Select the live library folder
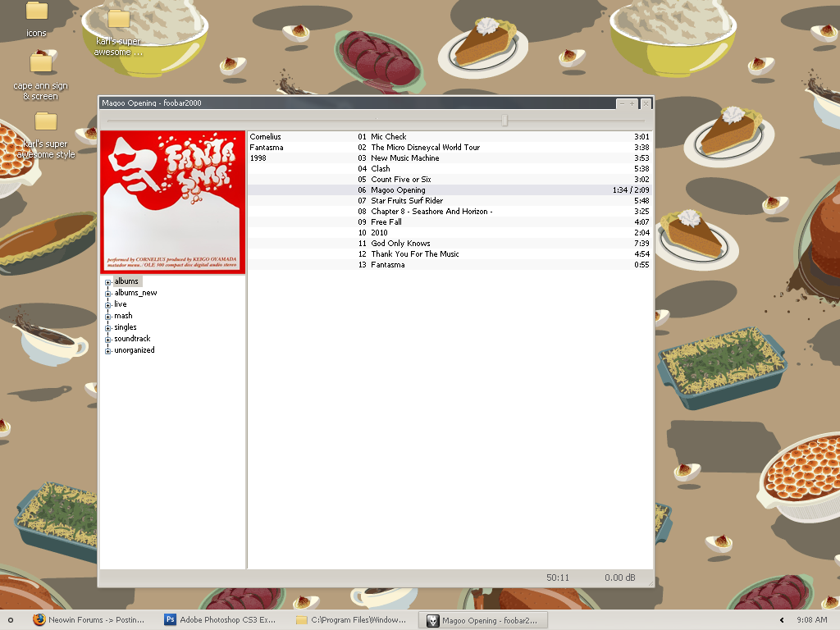Screen dimensions: 840x630 click(121, 304)
